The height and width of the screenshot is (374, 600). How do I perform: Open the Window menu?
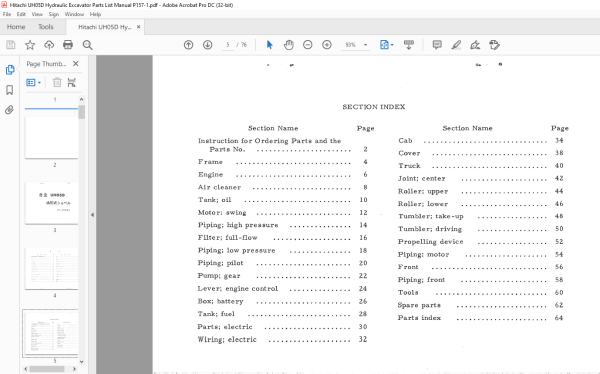(x=74, y=14)
